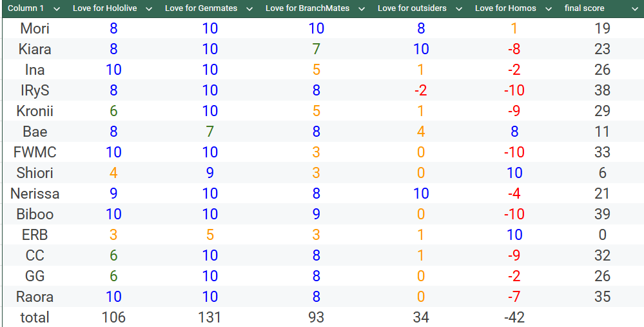Click the FWMC name cell
644x327 pixels.
click(x=35, y=152)
